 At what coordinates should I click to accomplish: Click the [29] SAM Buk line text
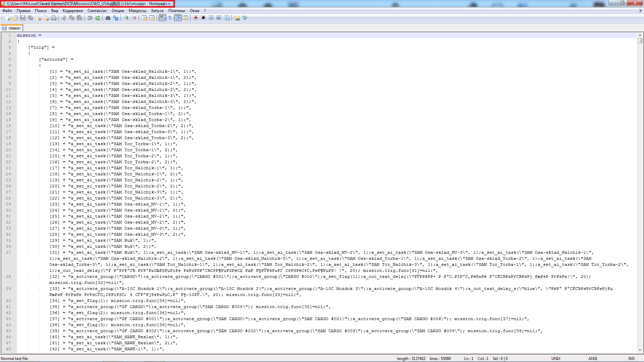[103, 240]
